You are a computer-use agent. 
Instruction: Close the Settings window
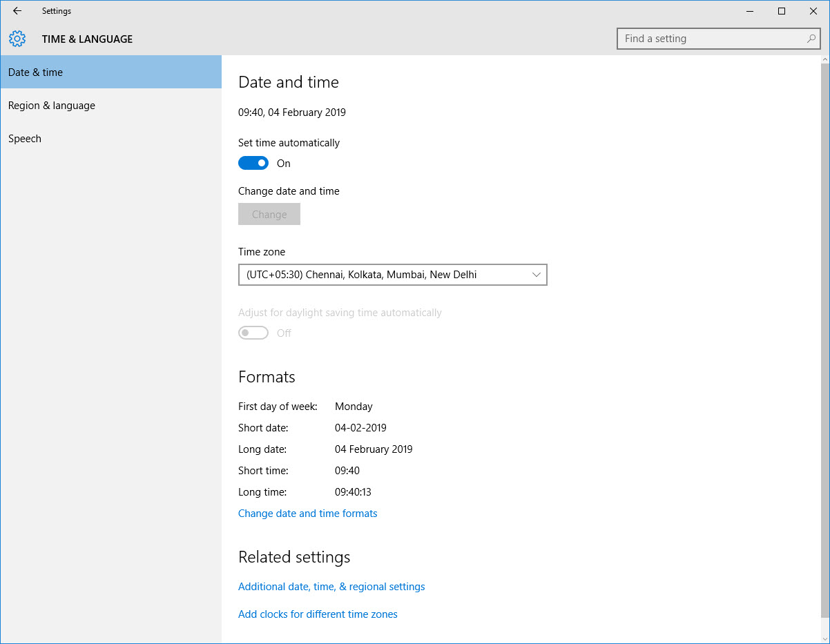click(x=813, y=11)
